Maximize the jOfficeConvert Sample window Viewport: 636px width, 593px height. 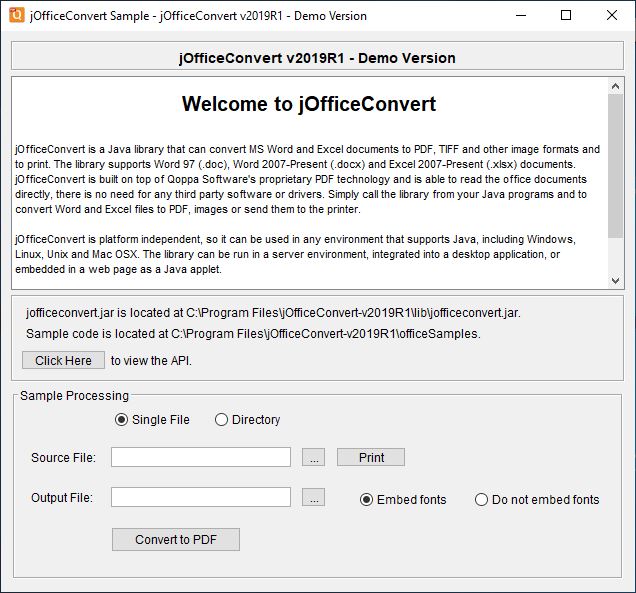pos(566,15)
